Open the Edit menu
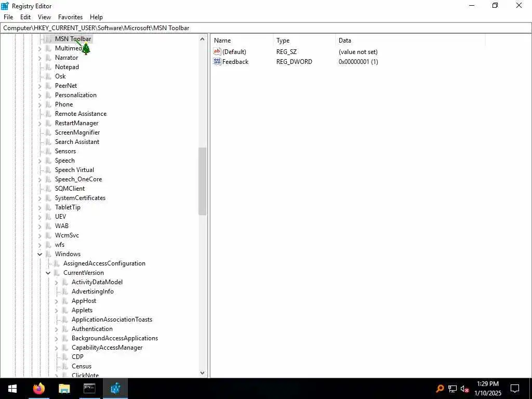The image size is (532, 399). 25,17
